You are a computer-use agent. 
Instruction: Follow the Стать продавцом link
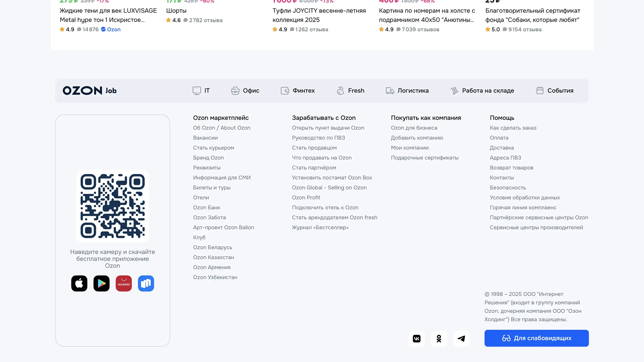(x=314, y=148)
